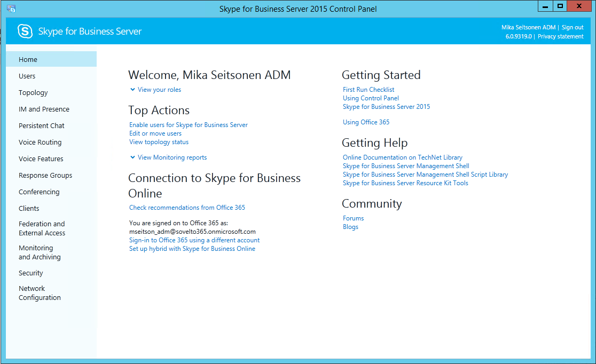Open Online Documentation on TechNet Library
The width and height of the screenshot is (596, 364).
point(403,157)
